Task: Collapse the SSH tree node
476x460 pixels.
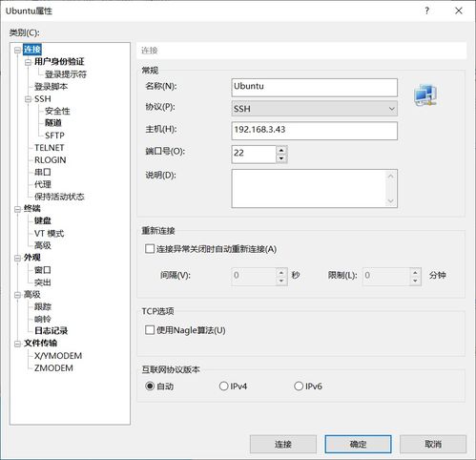Action: (28, 99)
